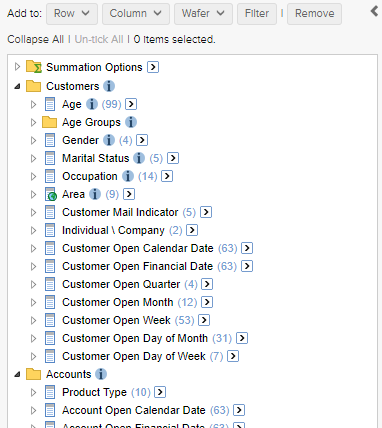Image resolution: width=382 pixels, height=428 pixels.
Task: Select Customer Open Month field
Action: (118, 302)
